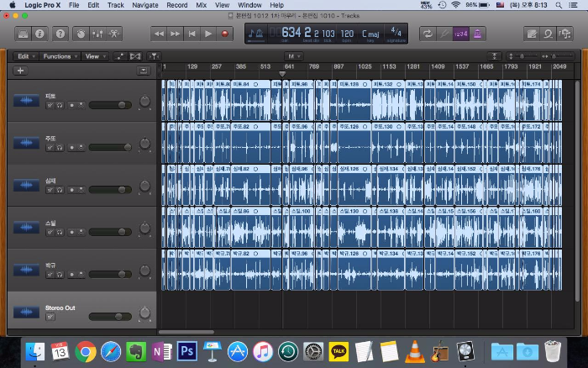Toggle Show Automation in the tracks menu bar
The height and width of the screenshot is (368, 588).
(120, 56)
